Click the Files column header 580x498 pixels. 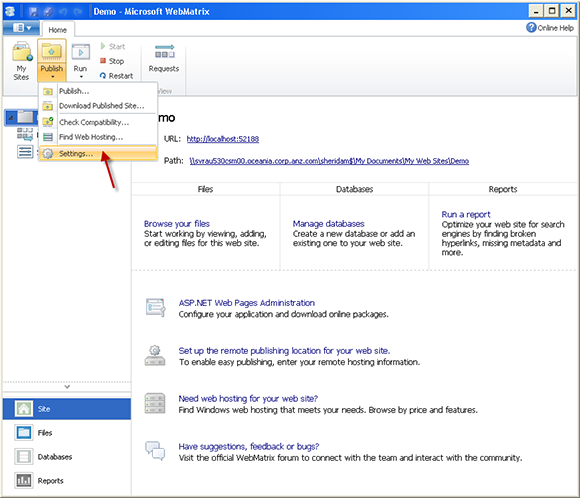(x=205, y=189)
